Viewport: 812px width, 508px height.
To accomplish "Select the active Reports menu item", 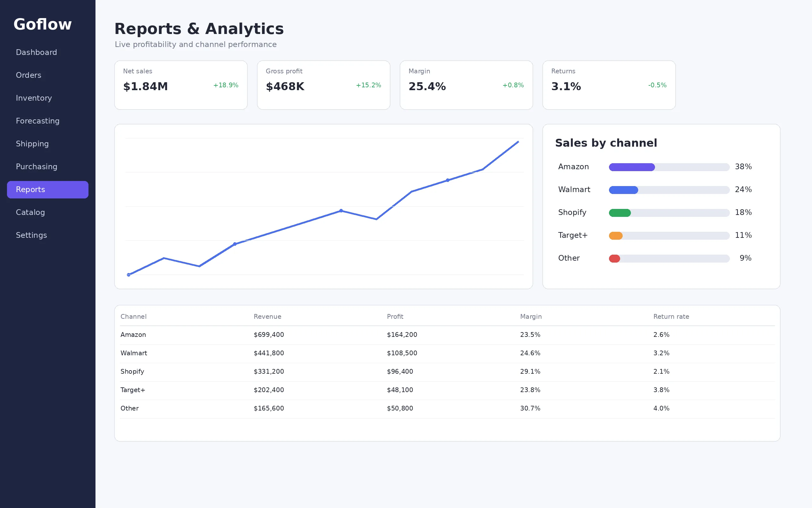I will click(48, 190).
